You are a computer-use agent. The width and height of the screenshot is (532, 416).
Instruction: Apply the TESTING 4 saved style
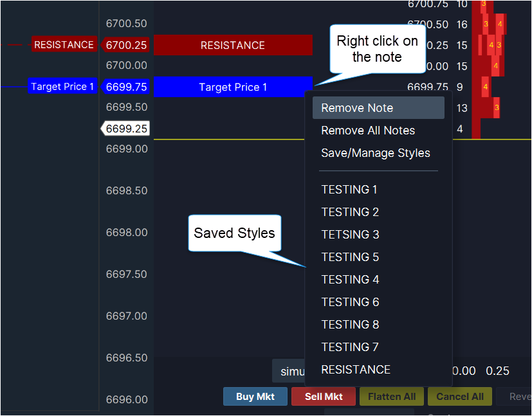pyautogui.click(x=350, y=280)
